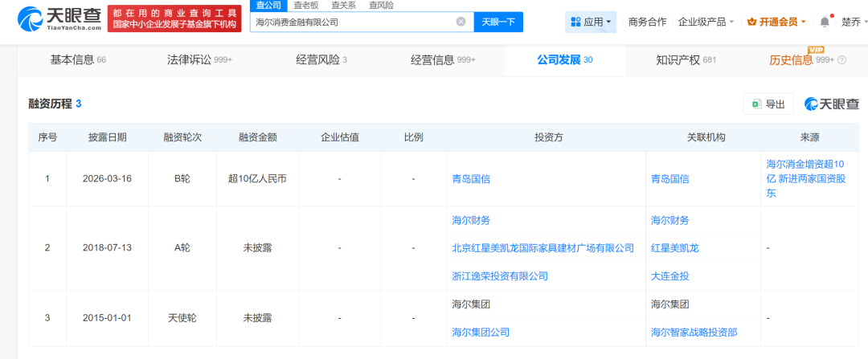Click the 超10亿人民币 amount cell
Screen dimensions: 868x359
coord(257,178)
